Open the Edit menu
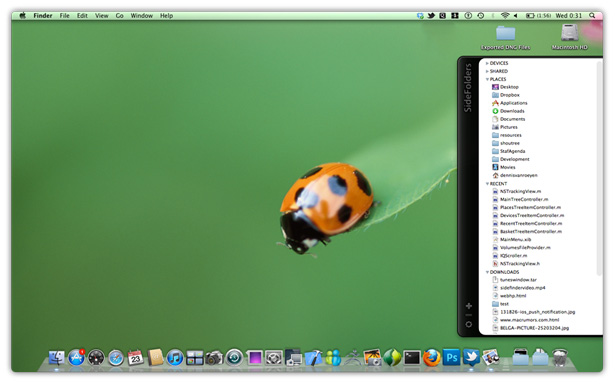Image resolution: width=615 pixels, height=387 pixels. [82, 16]
